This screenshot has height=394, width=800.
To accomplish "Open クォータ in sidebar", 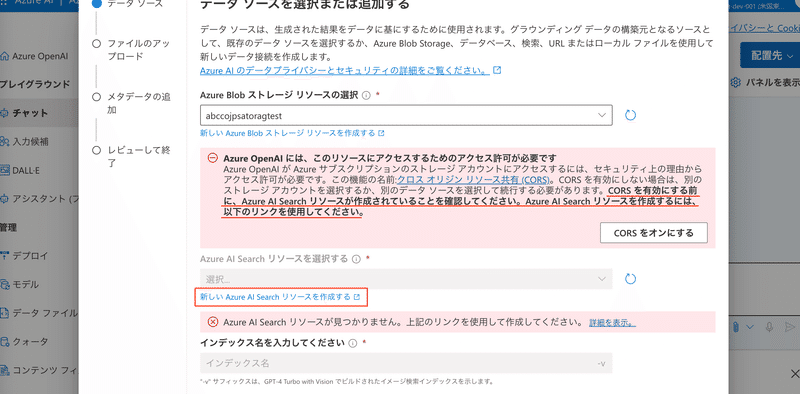I will [x=31, y=341].
